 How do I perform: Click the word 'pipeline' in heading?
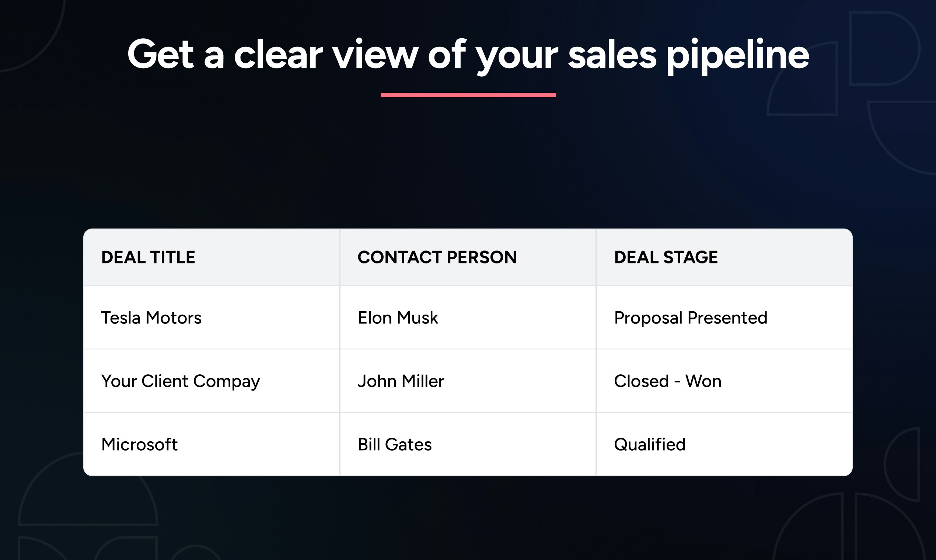(738, 56)
